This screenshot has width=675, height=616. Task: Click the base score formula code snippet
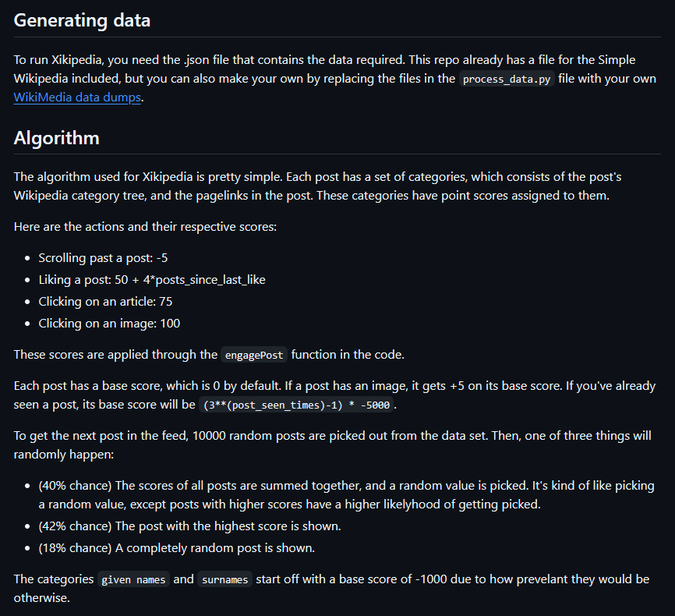coord(296,405)
